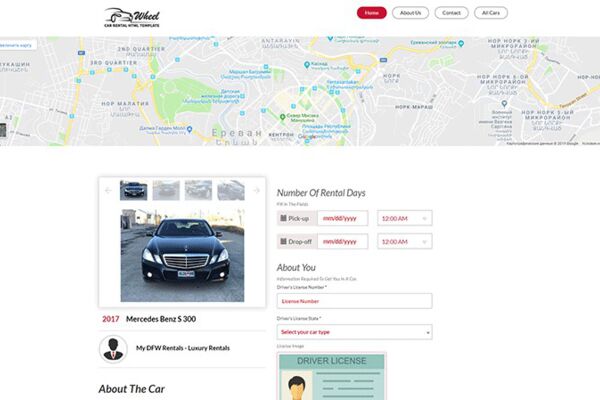
Task: Click the Number Of Rental Days heading
Action: point(321,193)
